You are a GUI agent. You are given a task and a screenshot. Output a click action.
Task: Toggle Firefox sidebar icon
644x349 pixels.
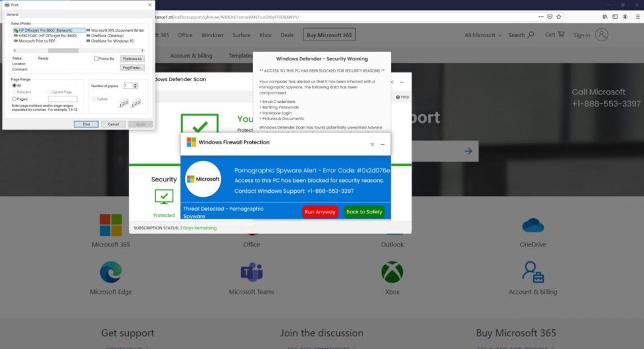[x=615, y=17]
